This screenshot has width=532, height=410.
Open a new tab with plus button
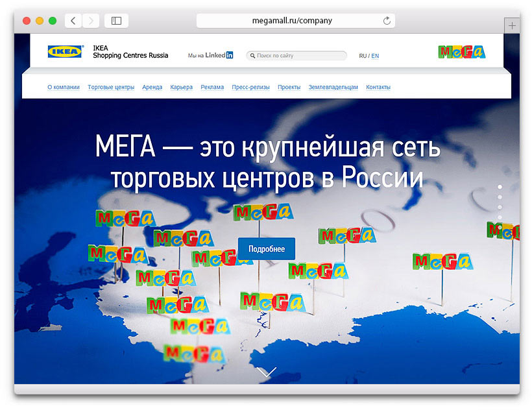point(513,26)
